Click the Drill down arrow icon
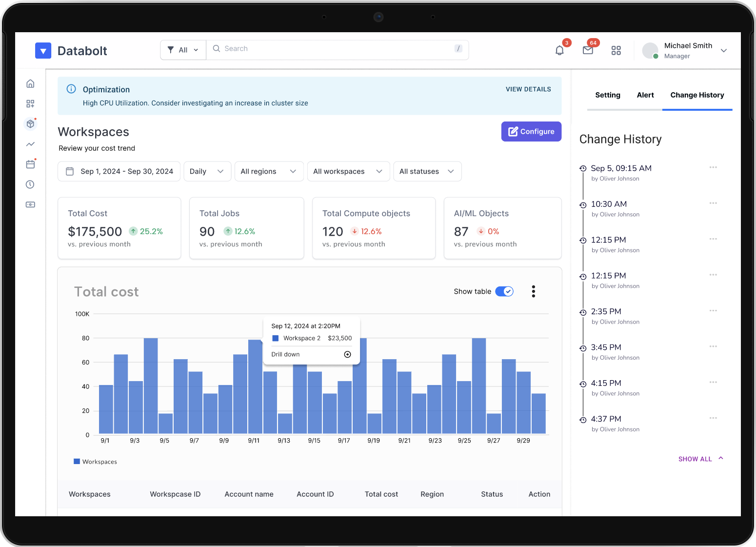Viewport: 756px width, 547px height. [347, 354]
